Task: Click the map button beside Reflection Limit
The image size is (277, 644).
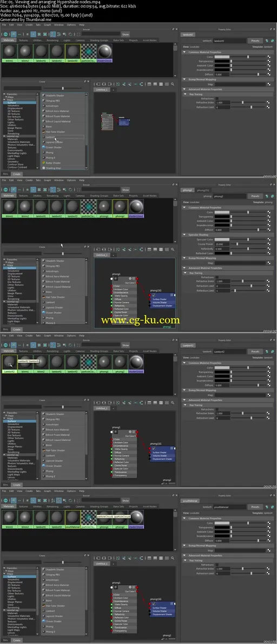Action: pyautogui.click(x=268, y=290)
